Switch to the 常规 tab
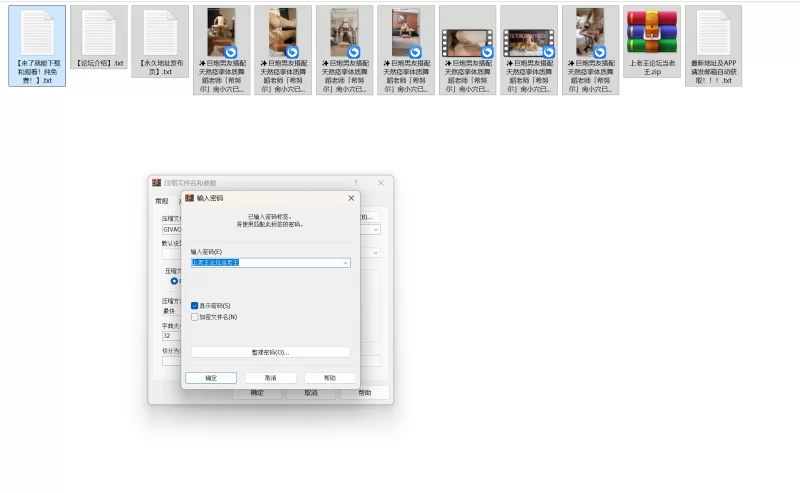 tap(162, 201)
